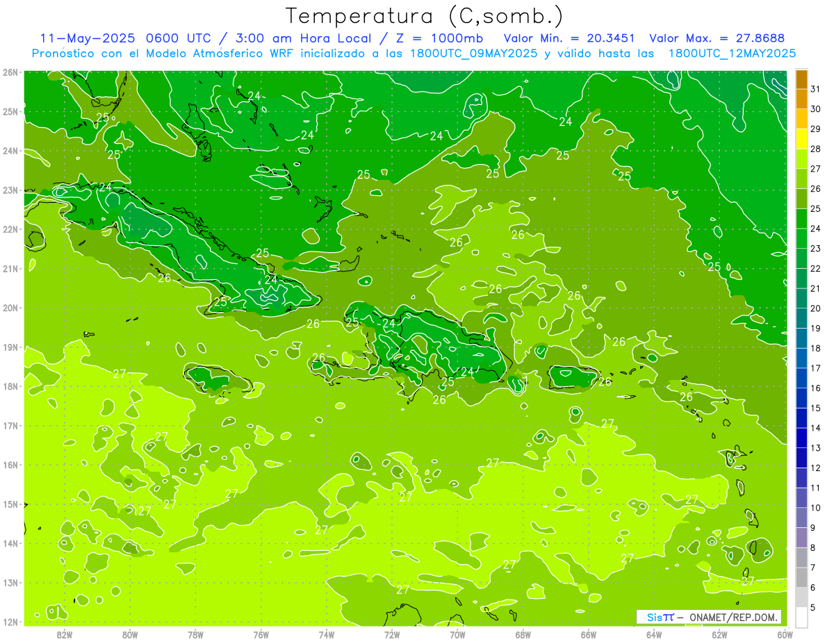Screen dimensions: 834x644
Task: Click the '70W' longitude axis label
Action: 457,634
